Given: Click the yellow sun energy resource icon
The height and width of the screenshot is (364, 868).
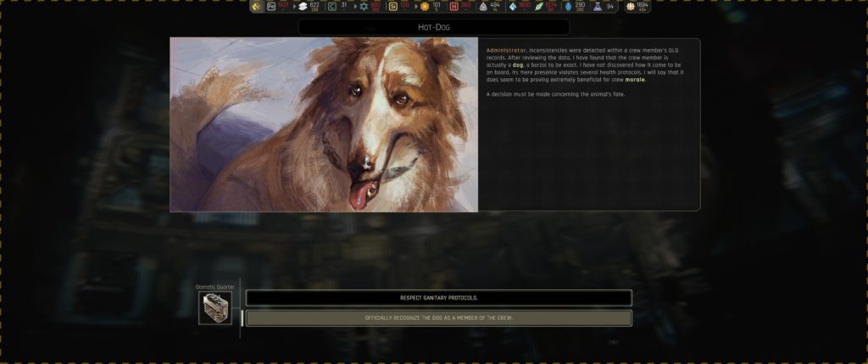Looking at the screenshot, I should pyautogui.click(x=425, y=7).
